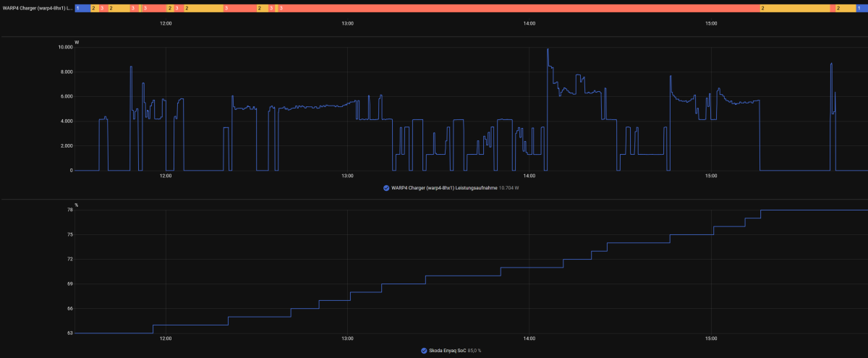
Task: Select the longest yellow state 2 timeline segment
Action: point(795,7)
